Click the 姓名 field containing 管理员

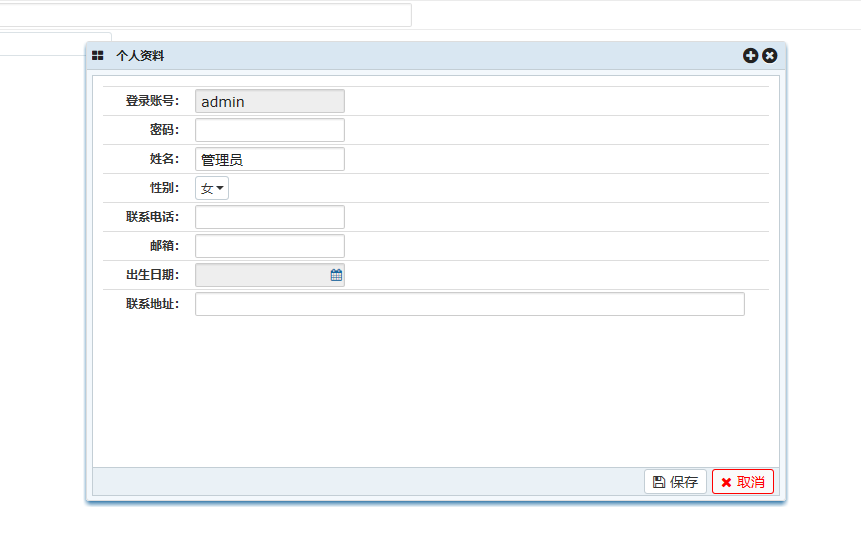coord(270,159)
